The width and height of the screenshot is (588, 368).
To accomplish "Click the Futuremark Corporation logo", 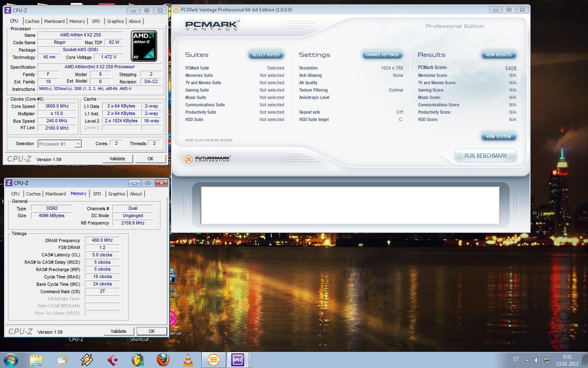I will point(207,159).
